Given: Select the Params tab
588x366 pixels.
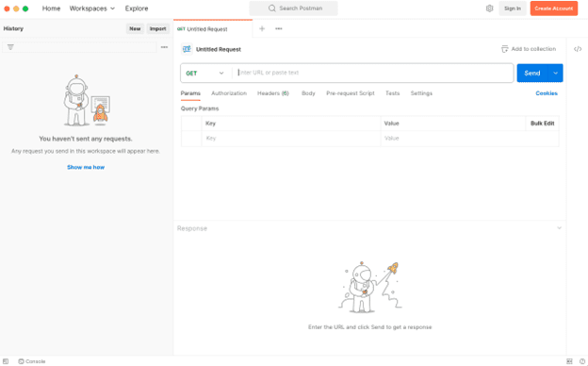Looking at the screenshot, I should (190, 93).
